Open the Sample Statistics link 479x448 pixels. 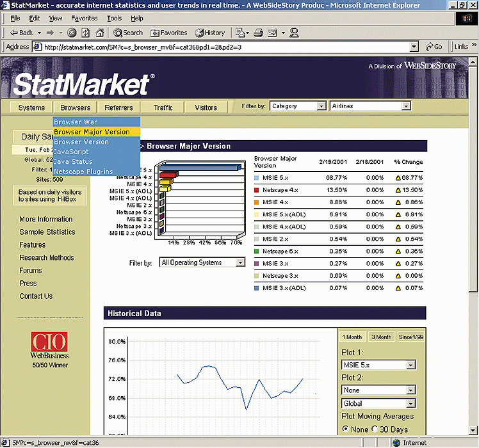(47, 232)
